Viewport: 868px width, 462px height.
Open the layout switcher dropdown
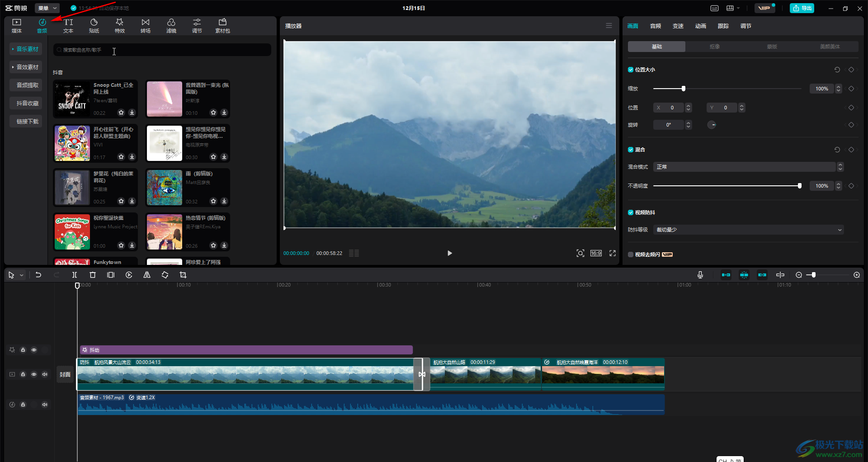point(733,8)
